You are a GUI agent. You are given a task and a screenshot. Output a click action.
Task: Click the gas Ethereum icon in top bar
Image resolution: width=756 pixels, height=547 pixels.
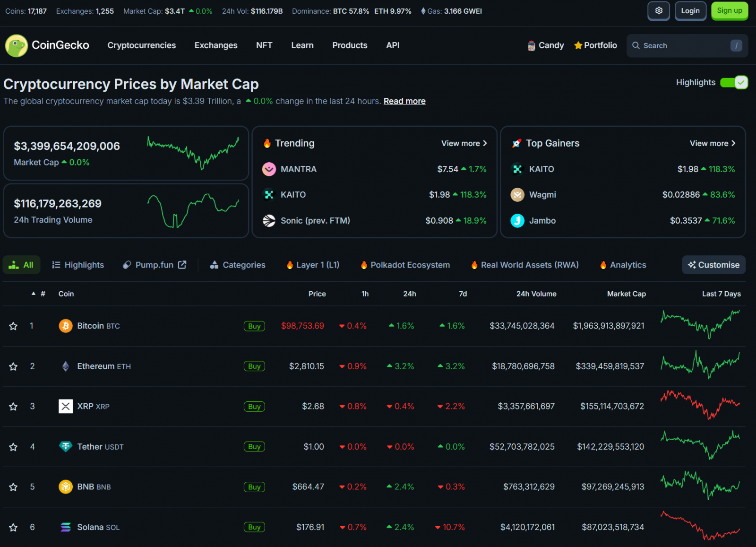423,11
